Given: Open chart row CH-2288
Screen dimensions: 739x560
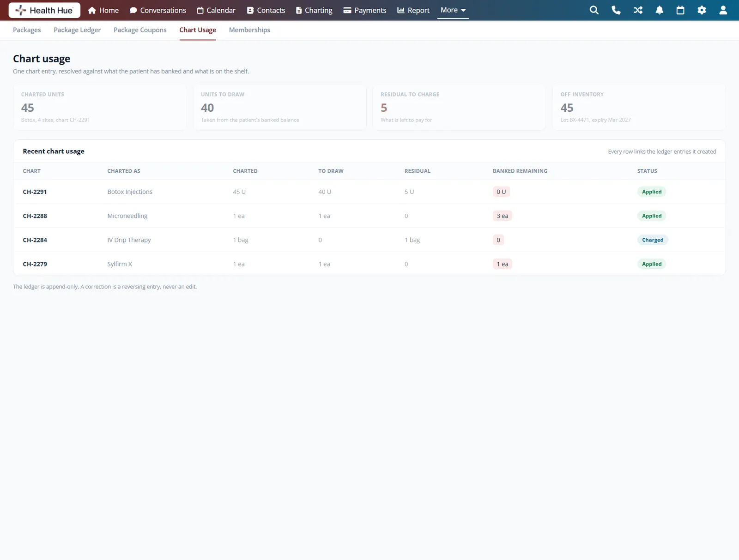Looking at the screenshot, I should (x=369, y=216).
